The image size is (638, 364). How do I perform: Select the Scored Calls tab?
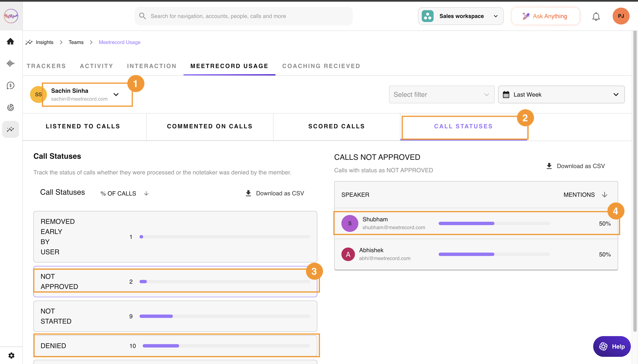click(336, 126)
